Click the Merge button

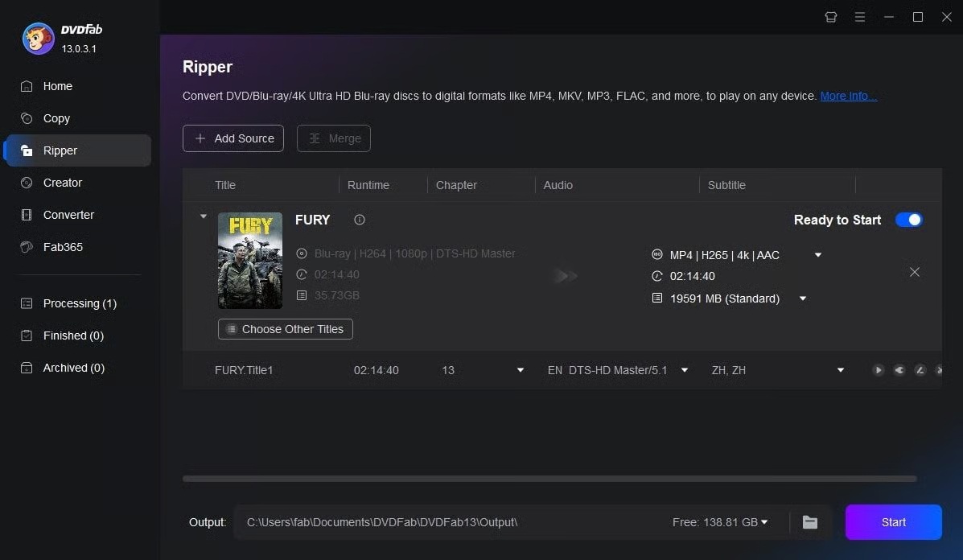[x=334, y=138]
